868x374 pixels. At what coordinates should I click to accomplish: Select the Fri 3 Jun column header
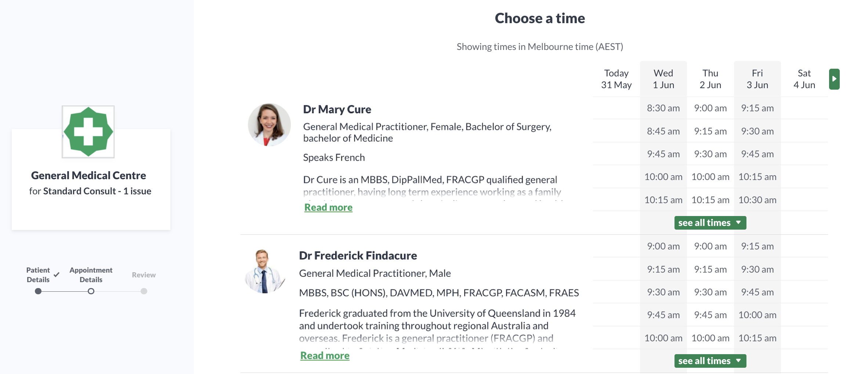point(757,79)
